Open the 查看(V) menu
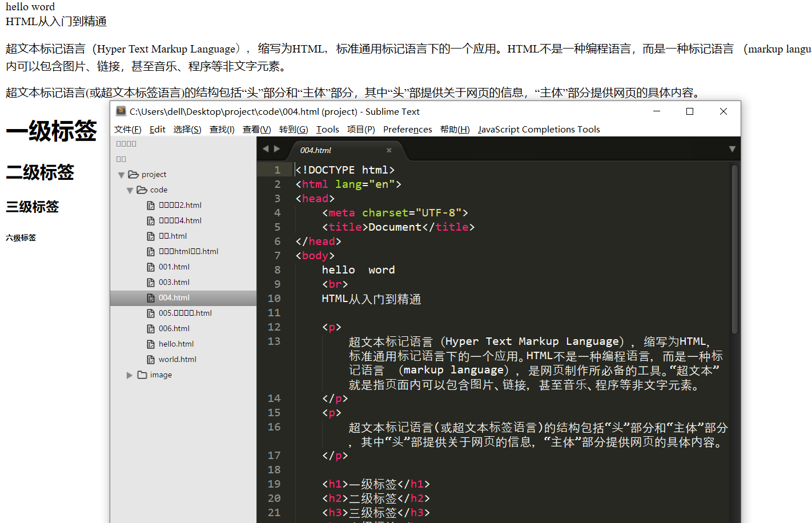 pos(257,130)
